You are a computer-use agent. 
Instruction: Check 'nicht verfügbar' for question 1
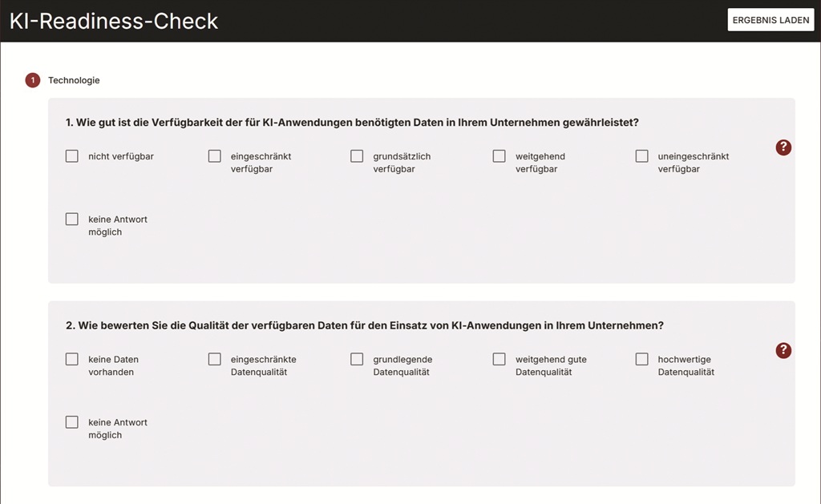pos(71,155)
